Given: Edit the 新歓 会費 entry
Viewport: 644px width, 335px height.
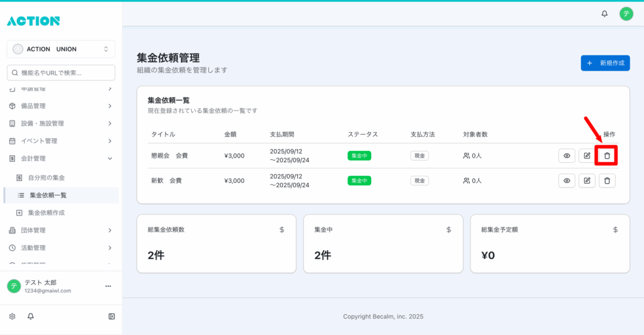Looking at the screenshot, I should tap(587, 180).
